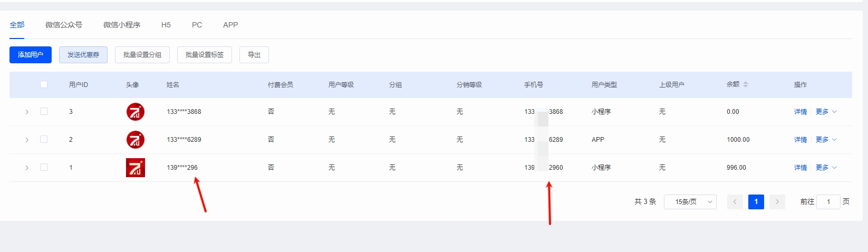Click the 手机号 column header
Screen dimensions: 868x252
pyautogui.click(x=534, y=84)
